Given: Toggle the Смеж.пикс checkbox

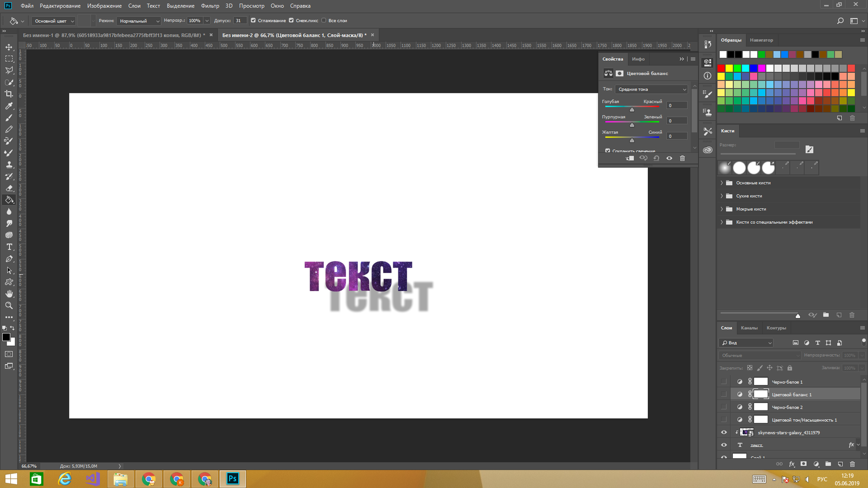Looking at the screenshot, I should (291, 21).
